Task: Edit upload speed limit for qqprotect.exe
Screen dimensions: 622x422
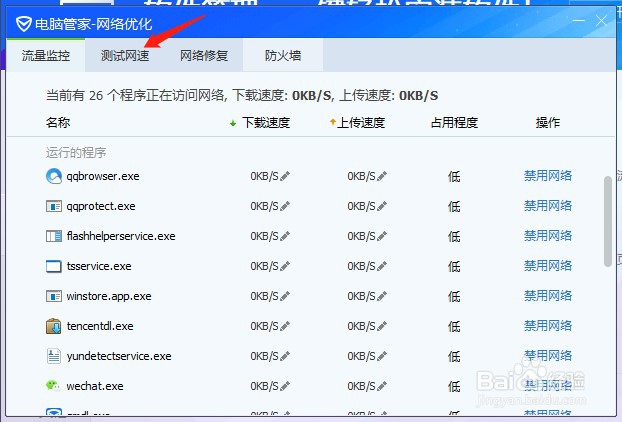Action: coord(382,206)
